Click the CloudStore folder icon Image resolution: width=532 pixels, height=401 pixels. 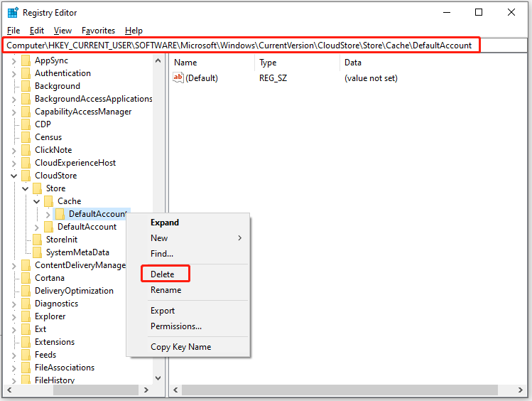coord(26,176)
